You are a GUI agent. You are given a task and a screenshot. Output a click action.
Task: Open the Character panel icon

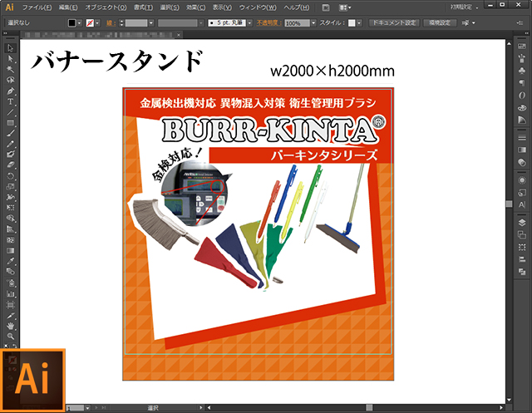tap(521, 203)
